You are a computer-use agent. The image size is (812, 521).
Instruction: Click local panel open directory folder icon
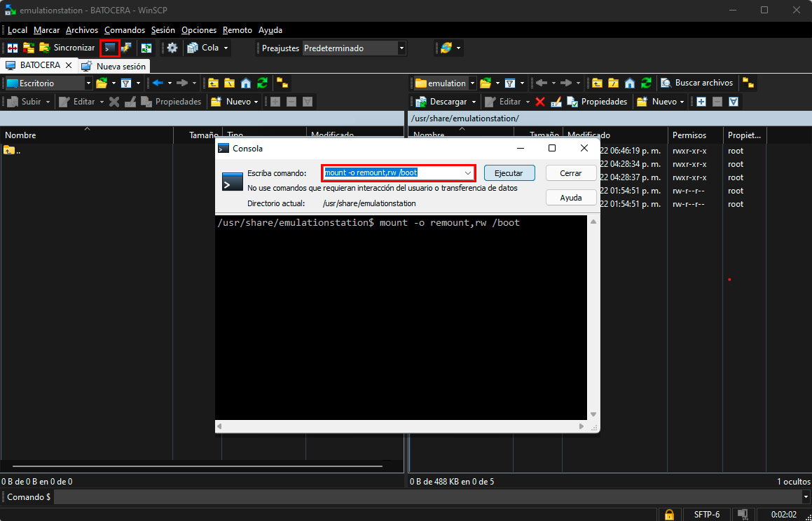pos(102,83)
